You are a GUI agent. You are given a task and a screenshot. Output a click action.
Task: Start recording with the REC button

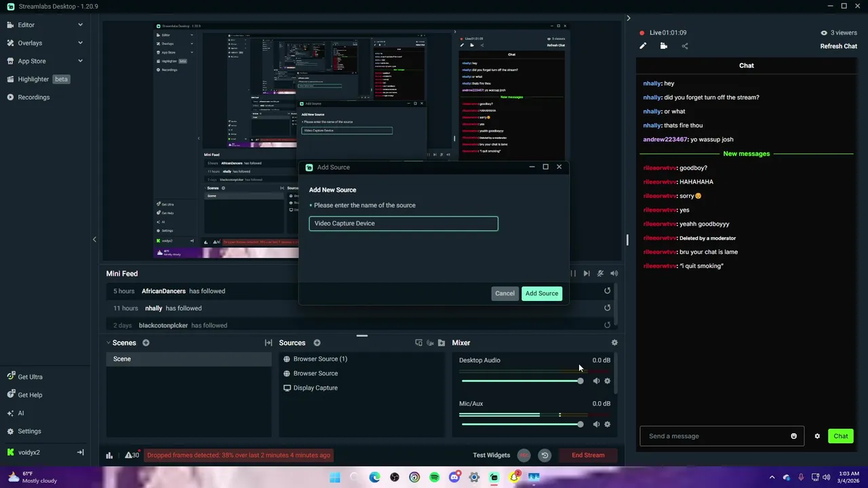click(524, 455)
